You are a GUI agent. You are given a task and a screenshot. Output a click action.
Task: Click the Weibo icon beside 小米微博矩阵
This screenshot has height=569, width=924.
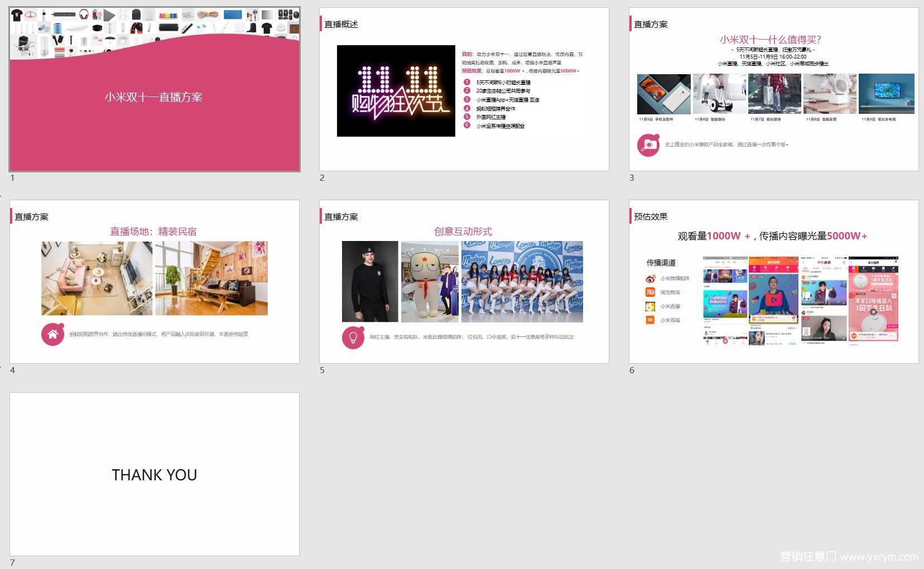[x=651, y=278]
